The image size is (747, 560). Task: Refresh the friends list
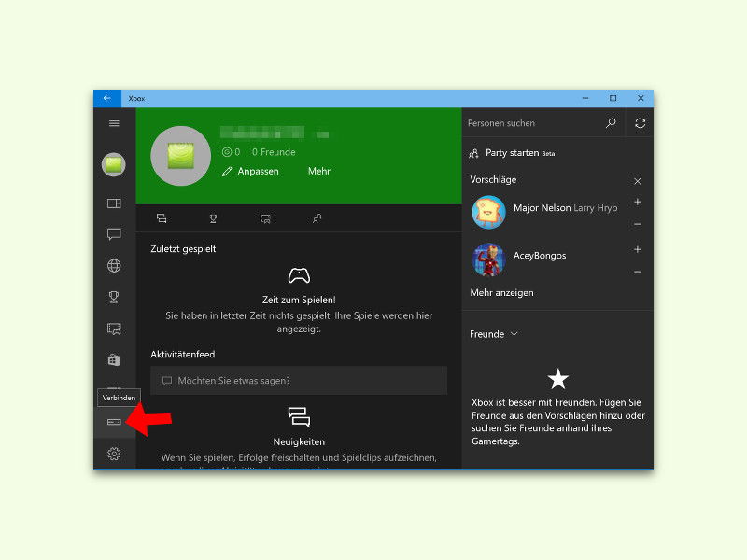click(x=640, y=123)
